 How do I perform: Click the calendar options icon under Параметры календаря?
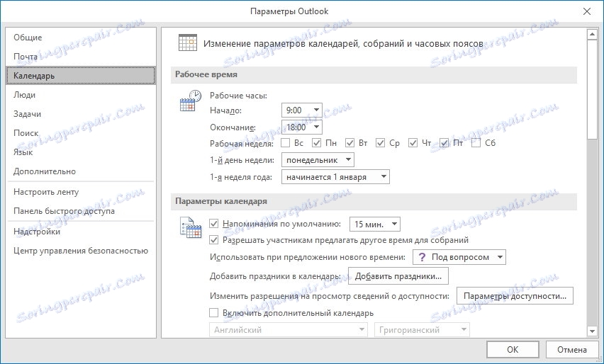191,227
